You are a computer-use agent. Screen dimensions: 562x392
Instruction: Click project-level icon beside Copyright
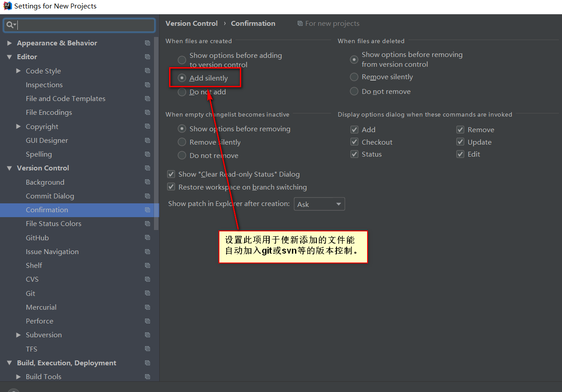[147, 126]
